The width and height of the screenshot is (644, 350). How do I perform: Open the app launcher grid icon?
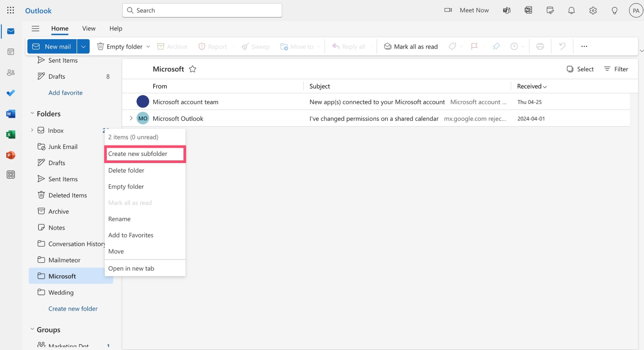pyautogui.click(x=11, y=10)
